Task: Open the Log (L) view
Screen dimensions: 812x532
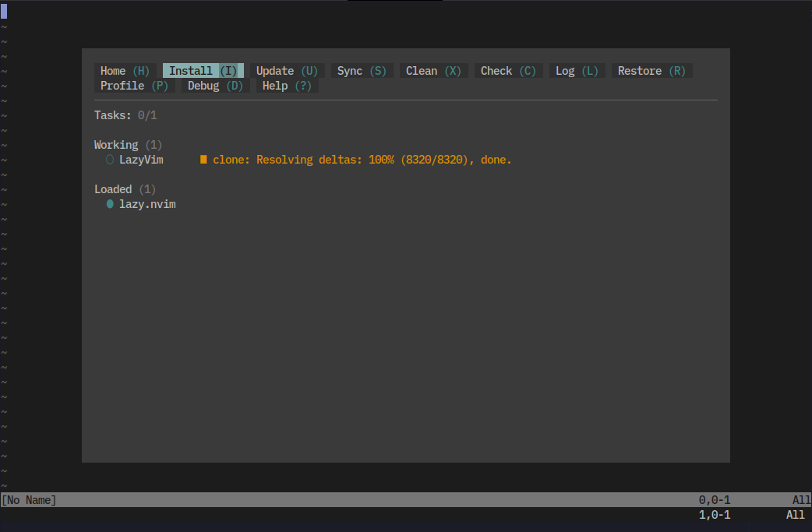Action: point(577,71)
